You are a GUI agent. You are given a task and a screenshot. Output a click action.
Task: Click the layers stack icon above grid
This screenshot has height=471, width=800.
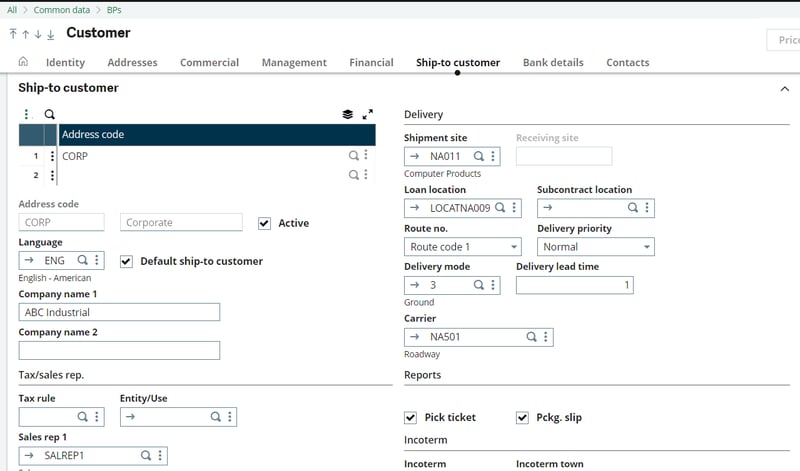[x=347, y=115]
